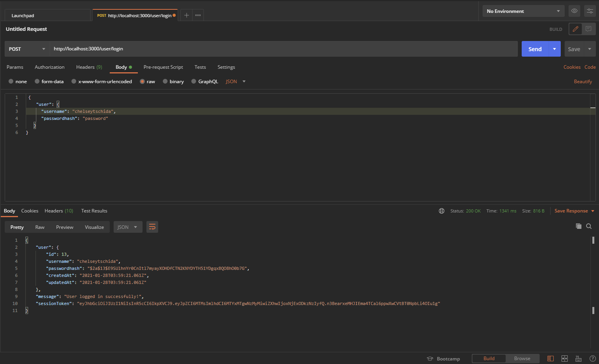Select the GraphQL body type
Image resolution: width=599 pixels, height=364 pixels.
point(194,81)
